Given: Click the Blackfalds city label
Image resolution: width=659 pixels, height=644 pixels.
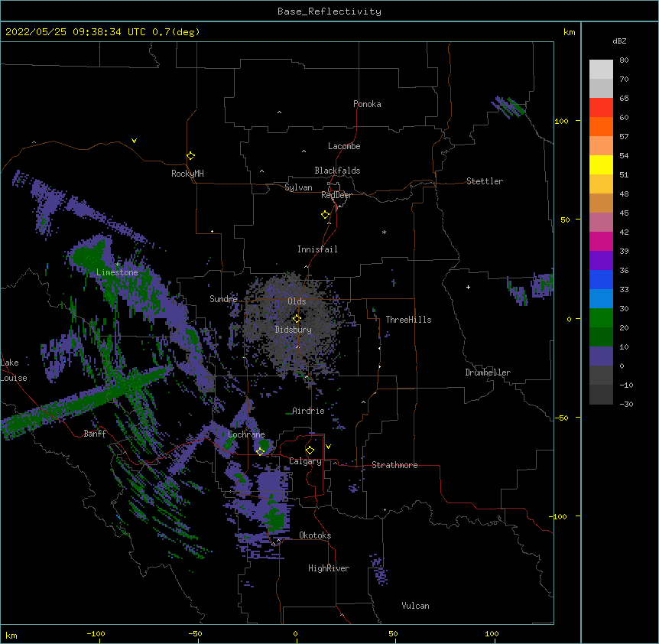Looking at the screenshot, I should pyautogui.click(x=337, y=171).
